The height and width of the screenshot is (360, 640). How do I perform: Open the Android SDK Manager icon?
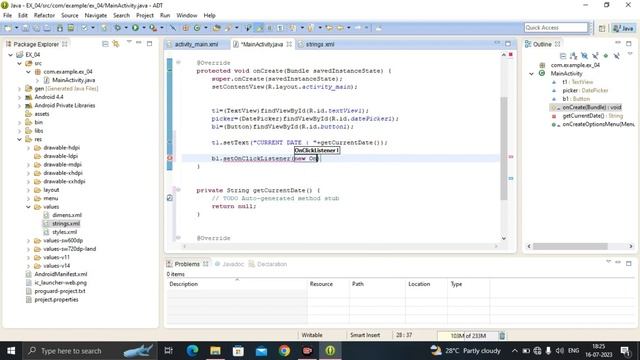60,28
